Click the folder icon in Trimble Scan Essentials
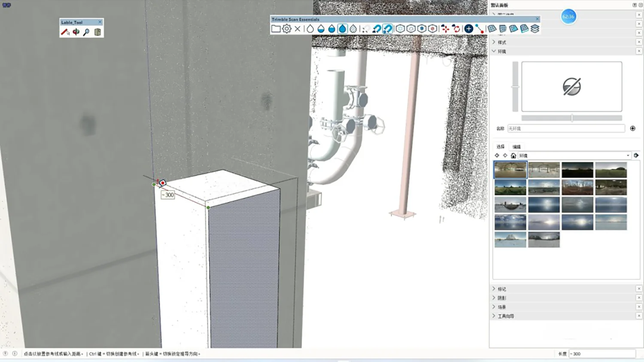The width and height of the screenshot is (644, 362). tap(276, 29)
